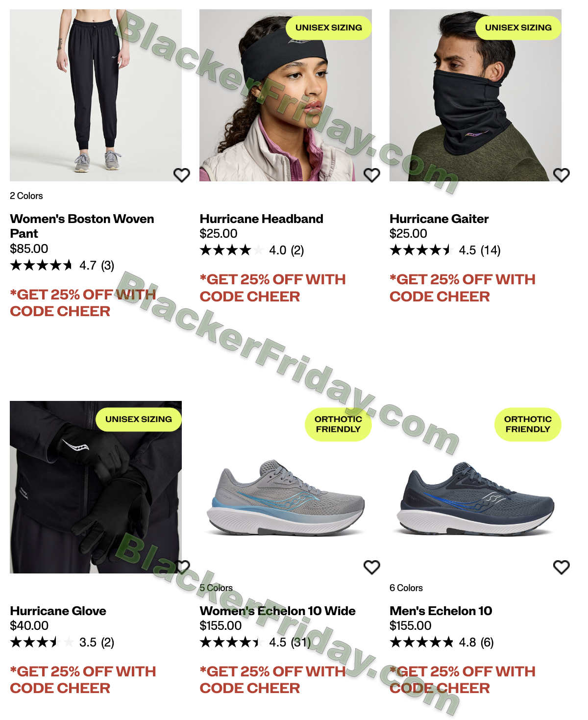Screen dimensions: 588x720
Task: Click Unisex Sizing badge on Hurricane Gaiter
Action: tap(518, 27)
